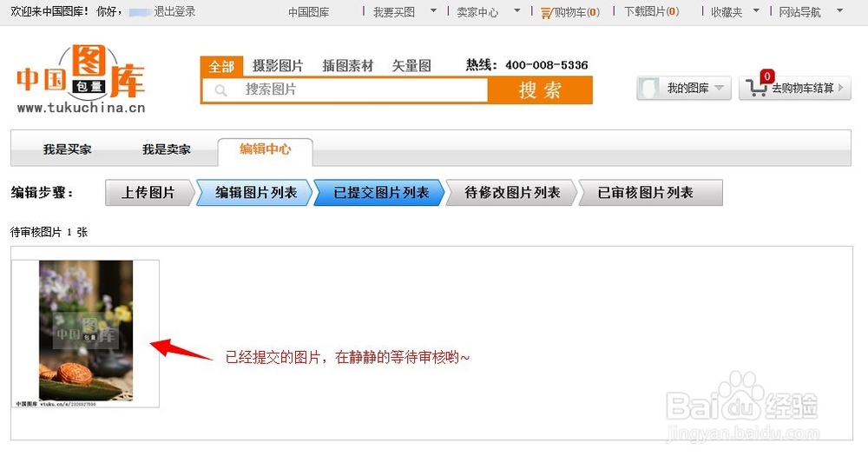
Task: Click the shopping cart icon beside 去购物车结算
Action: click(x=756, y=88)
